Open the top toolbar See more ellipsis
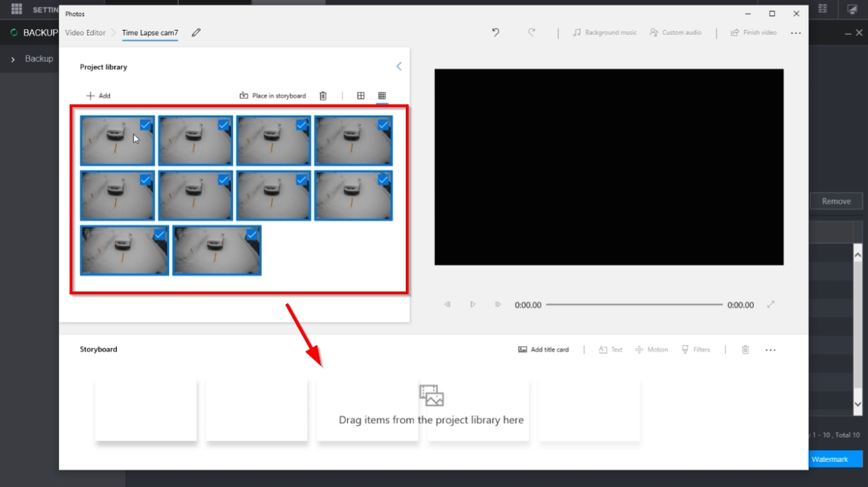Screen dimensions: 868x487 point(796,33)
